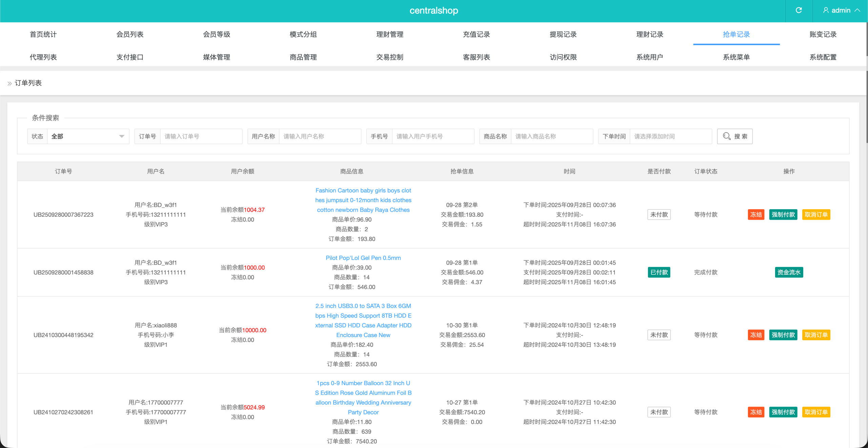This screenshot has width=868, height=448.
Task: Click the breadcrumb arrow beside 订单列表
Action: pos(9,83)
